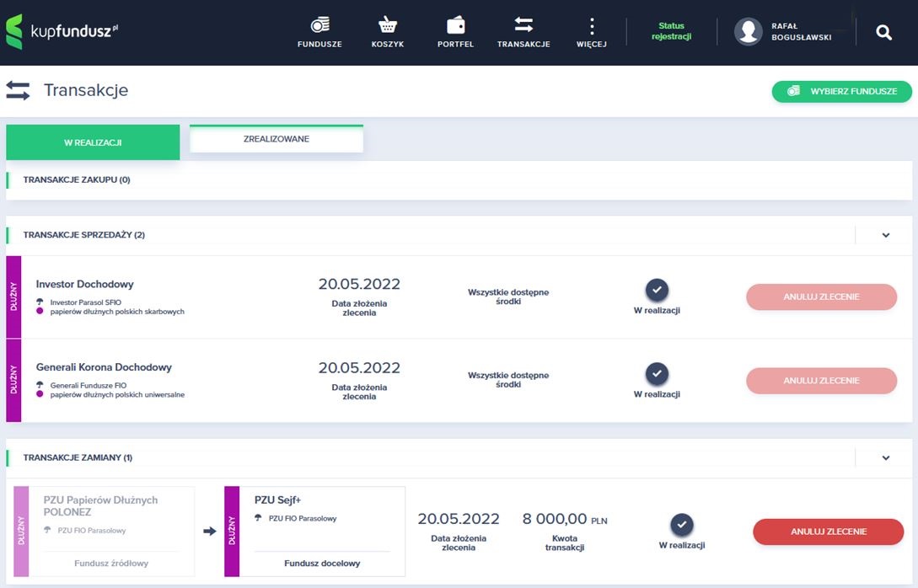Click the arrow between source and target fund
Viewport: 918px width, 588px height.
coord(210,532)
